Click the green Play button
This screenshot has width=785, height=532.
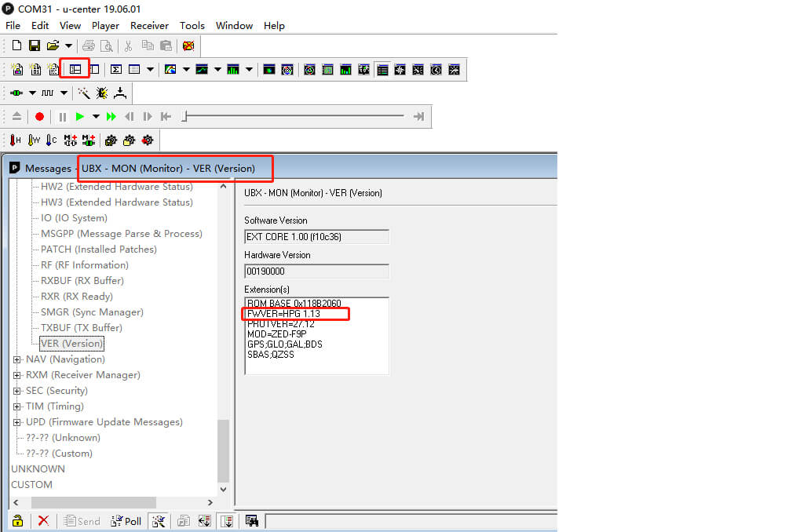(x=79, y=116)
